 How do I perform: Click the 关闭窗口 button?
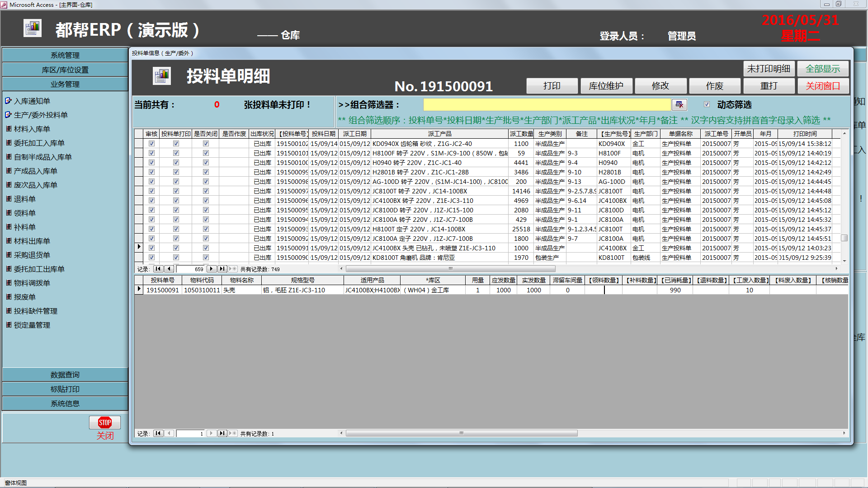[823, 86]
